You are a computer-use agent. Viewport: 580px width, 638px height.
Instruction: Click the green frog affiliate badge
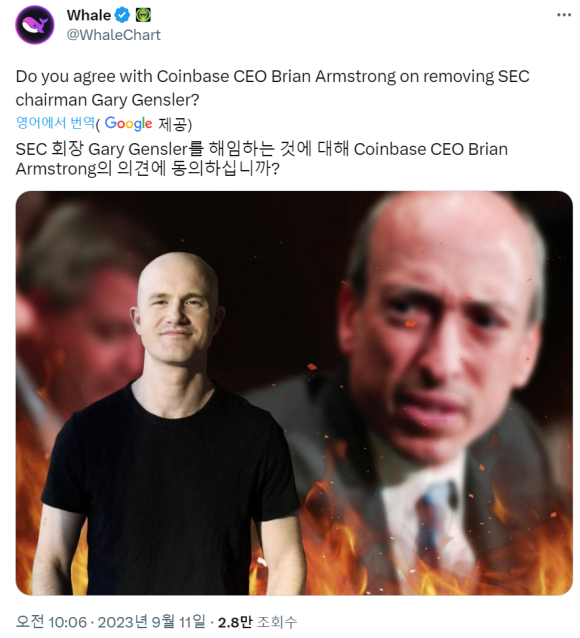click(x=143, y=15)
